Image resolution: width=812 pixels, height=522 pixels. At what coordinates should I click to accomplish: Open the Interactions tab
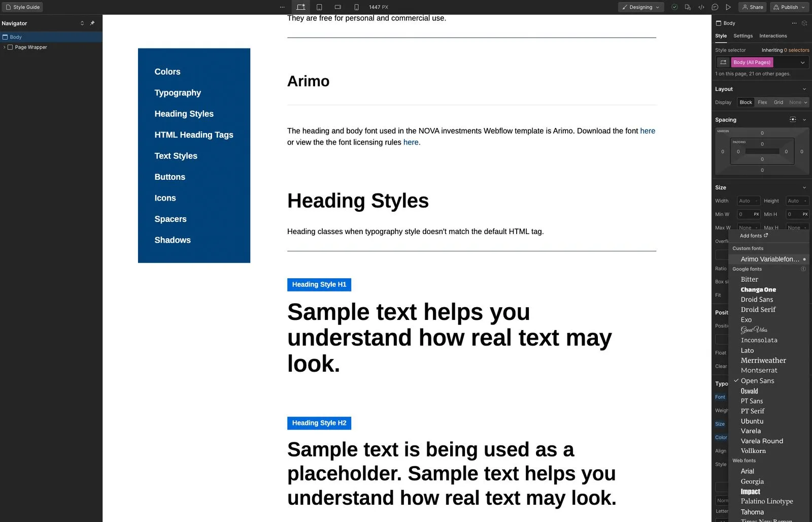[773, 36]
